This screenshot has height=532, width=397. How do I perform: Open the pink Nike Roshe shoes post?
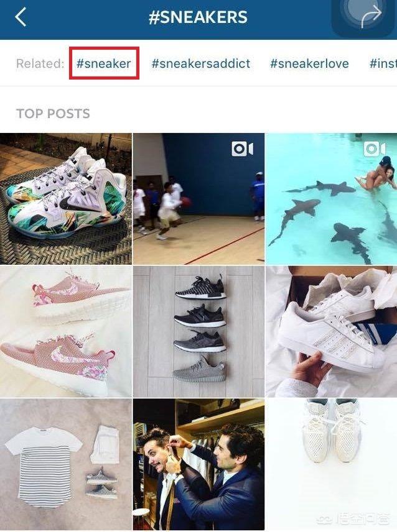pyautogui.click(x=66, y=331)
